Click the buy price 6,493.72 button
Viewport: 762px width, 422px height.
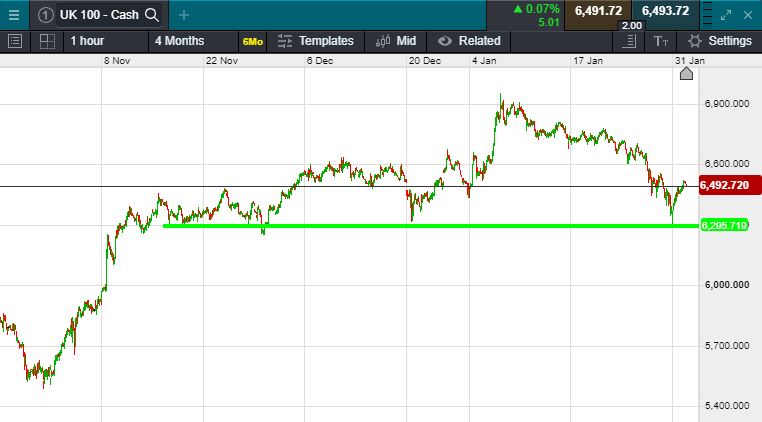(665, 11)
